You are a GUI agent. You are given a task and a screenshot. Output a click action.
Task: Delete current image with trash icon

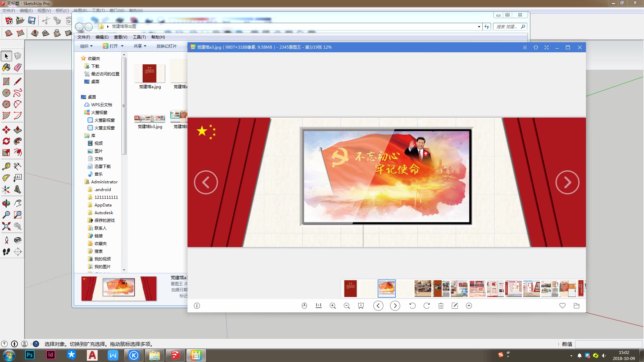[x=441, y=306]
